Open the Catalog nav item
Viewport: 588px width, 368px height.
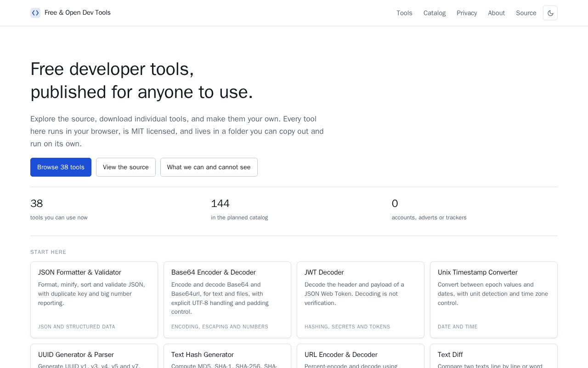tap(435, 13)
